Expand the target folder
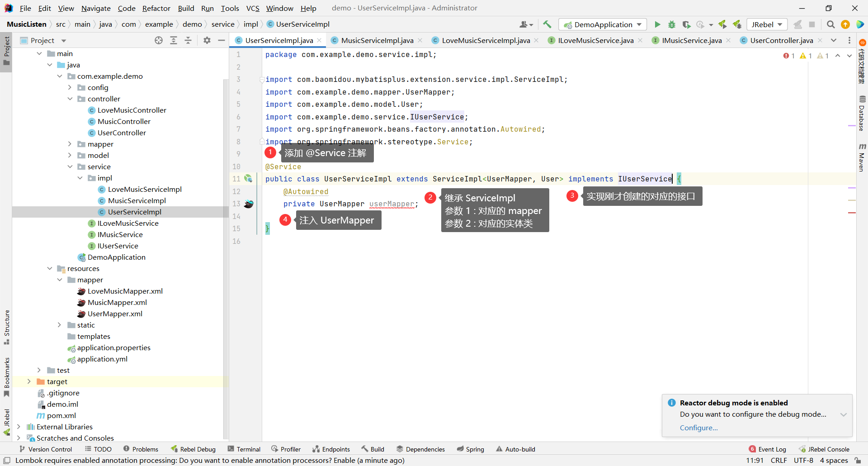 (29, 381)
